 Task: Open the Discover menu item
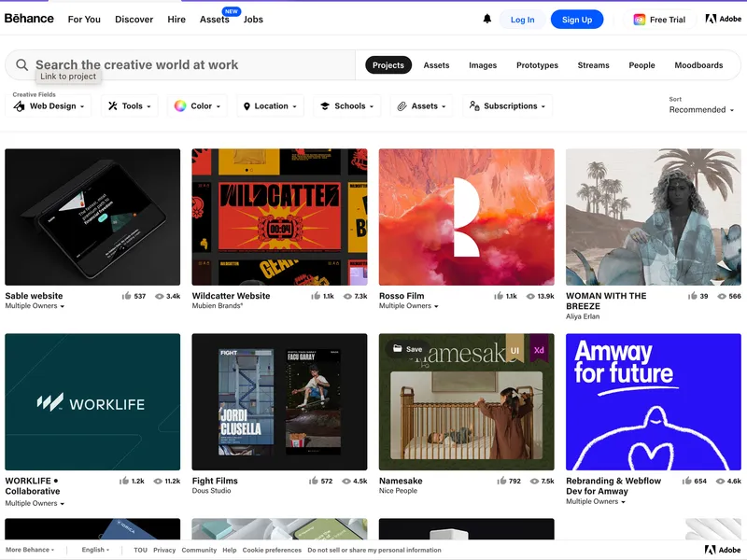(x=134, y=20)
